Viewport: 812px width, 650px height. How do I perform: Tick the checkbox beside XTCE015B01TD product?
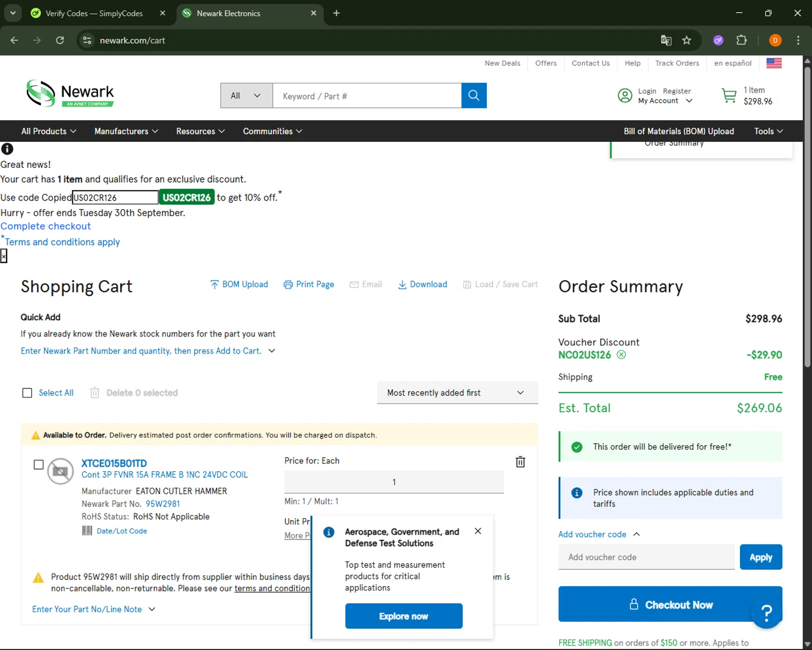pyautogui.click(x=38, y=465)
